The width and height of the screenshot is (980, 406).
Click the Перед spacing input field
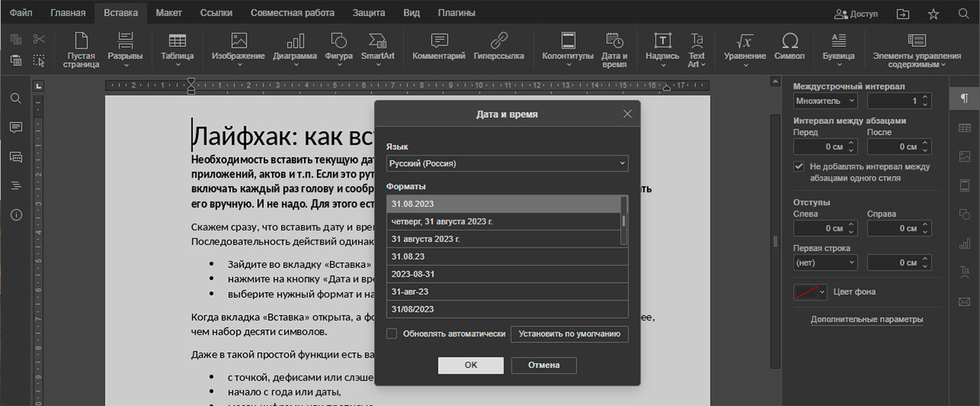tap(818, 146)
